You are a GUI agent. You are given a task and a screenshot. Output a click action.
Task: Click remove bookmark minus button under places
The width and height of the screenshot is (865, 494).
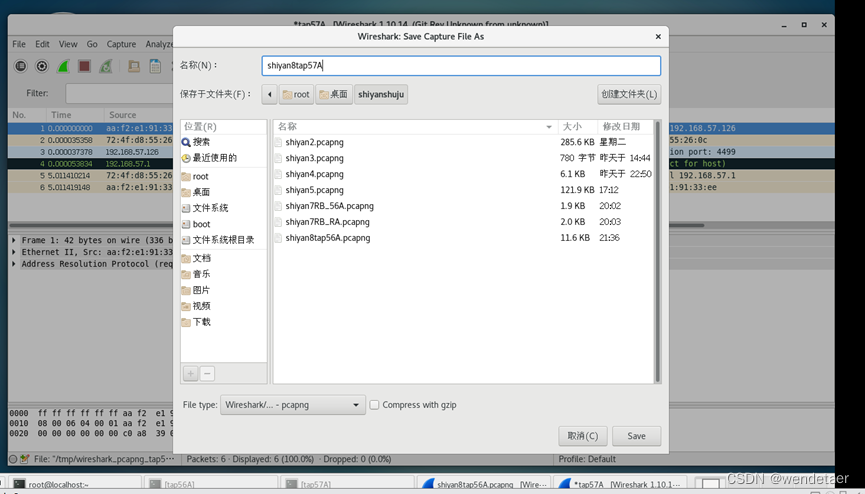(207, 374)
